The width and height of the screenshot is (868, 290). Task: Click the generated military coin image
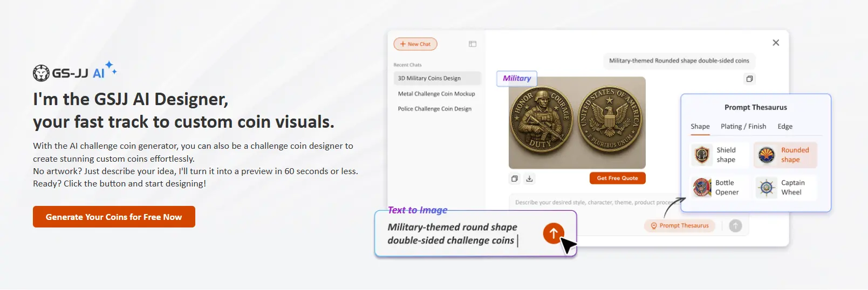pyautogui.click(x=577, y=122)
